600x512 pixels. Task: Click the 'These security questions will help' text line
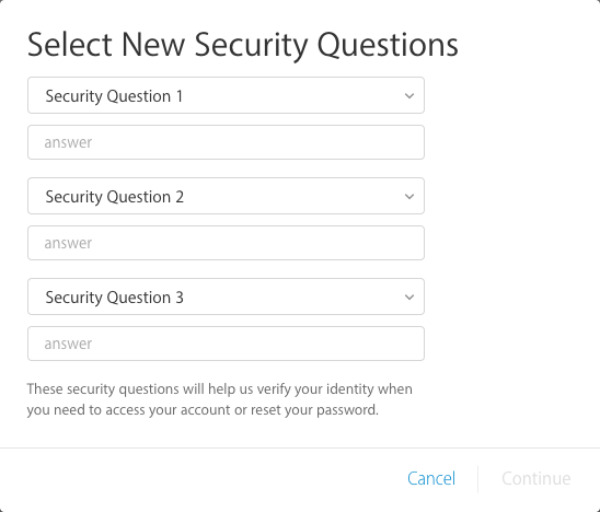[x=219, y=388]
